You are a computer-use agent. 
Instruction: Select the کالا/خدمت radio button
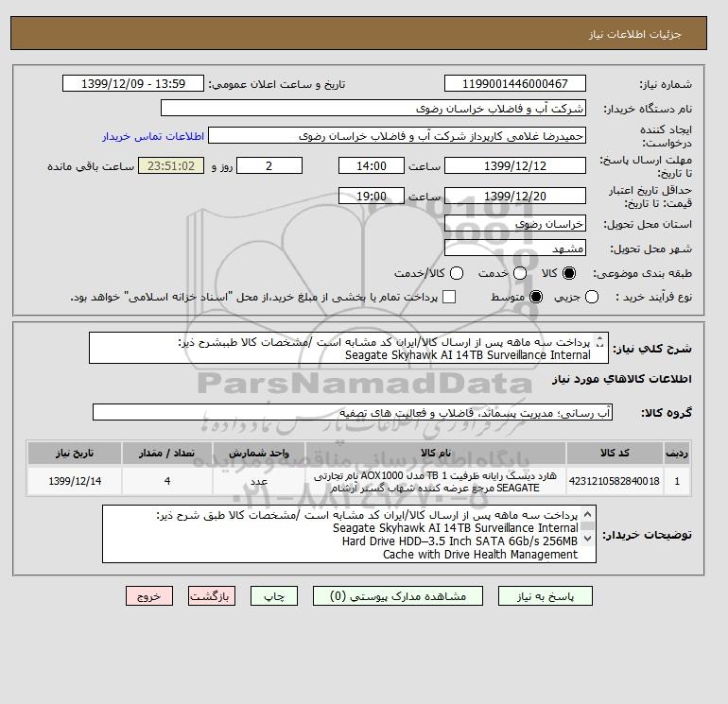coord(457,273)
